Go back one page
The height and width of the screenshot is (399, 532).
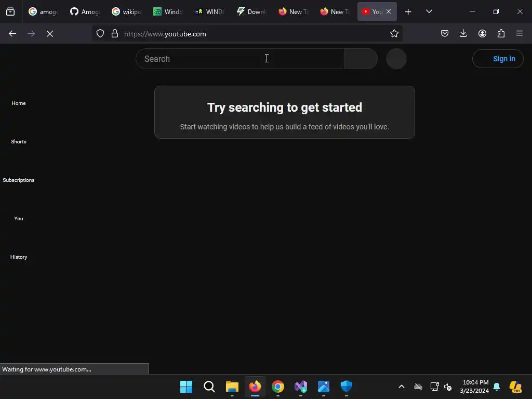12,34
